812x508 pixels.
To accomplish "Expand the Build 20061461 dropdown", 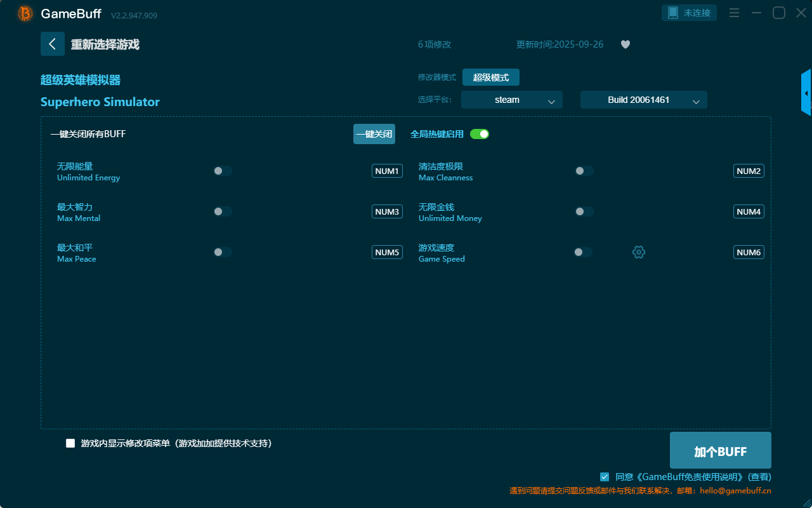I will click(643, 100).
